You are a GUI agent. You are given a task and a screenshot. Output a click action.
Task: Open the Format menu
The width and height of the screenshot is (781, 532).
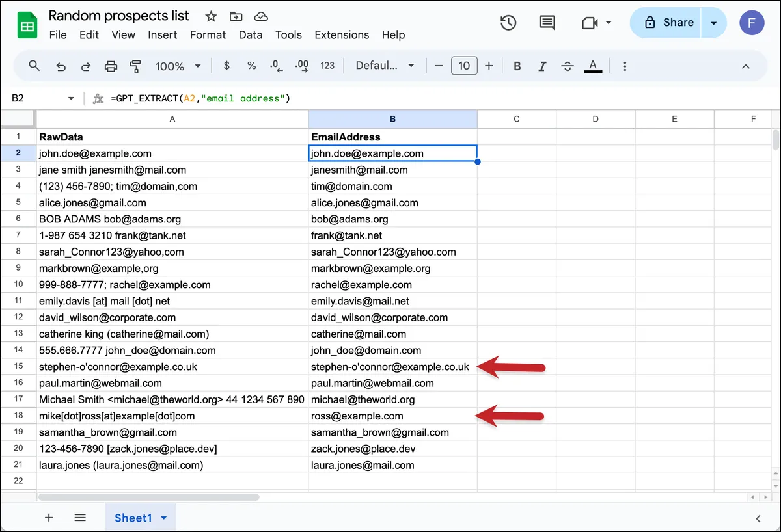[208, 35]
